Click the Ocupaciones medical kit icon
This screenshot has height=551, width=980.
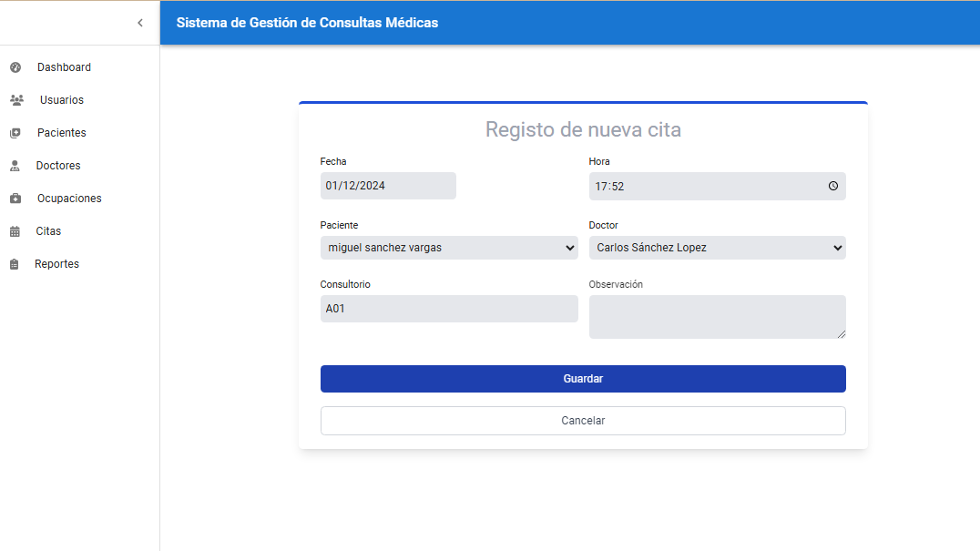click(x=15, y=199)
